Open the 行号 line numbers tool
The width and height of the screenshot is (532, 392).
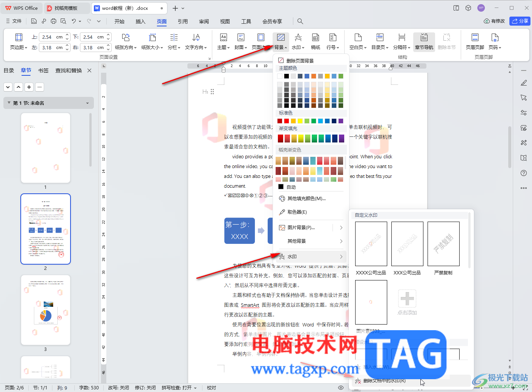click(x=333, y=41)
